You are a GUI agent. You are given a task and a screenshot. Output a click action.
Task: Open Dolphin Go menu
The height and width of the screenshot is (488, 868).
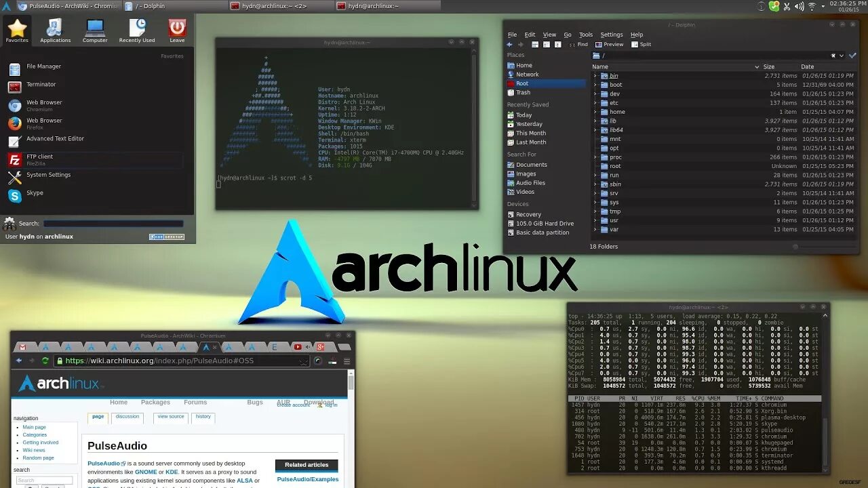coord(568,35)
